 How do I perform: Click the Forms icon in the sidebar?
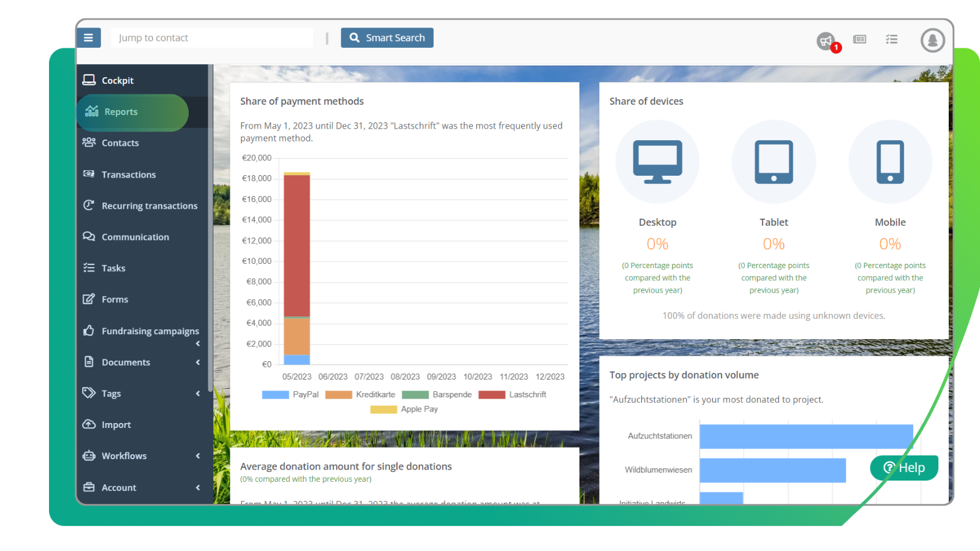[89, 299]
